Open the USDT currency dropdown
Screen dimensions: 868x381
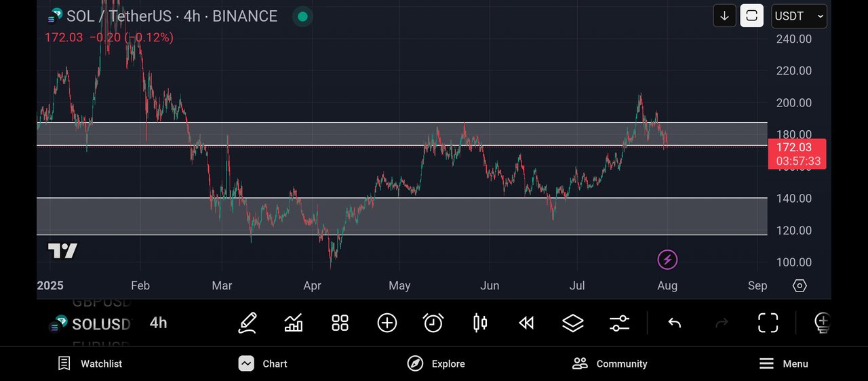tap(800, 16)
